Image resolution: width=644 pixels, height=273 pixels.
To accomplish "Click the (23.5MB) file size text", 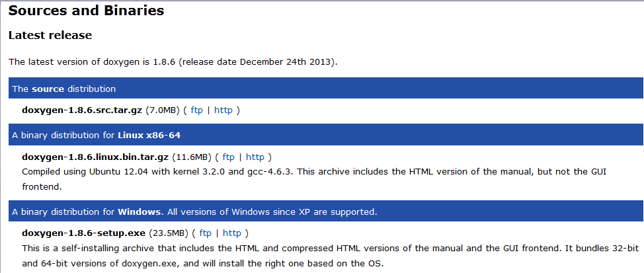I will 170,233.
